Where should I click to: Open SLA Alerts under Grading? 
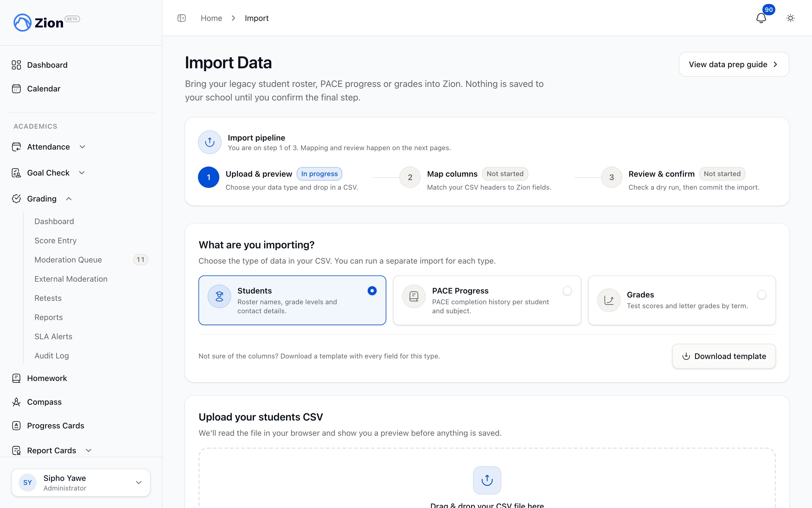click(53, 336)
